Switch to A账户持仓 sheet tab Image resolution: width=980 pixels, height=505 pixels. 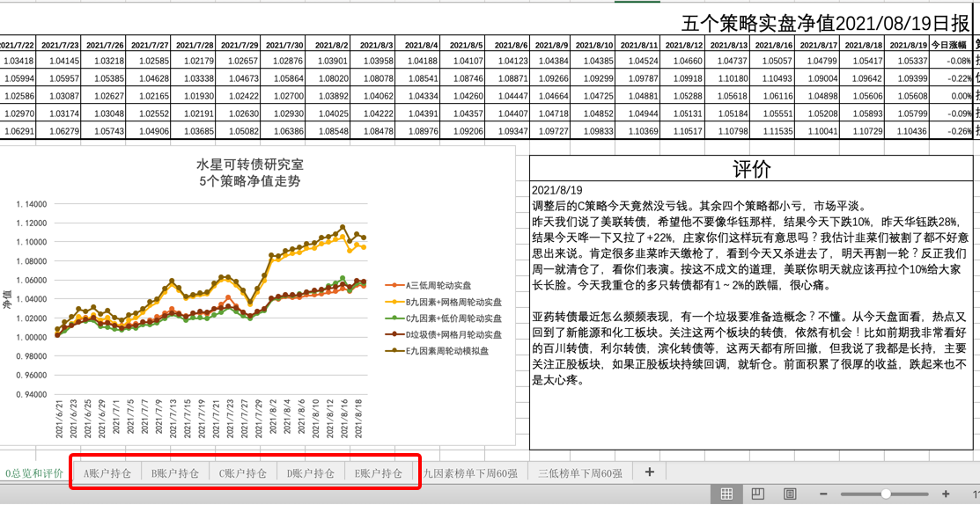(107, 473)
